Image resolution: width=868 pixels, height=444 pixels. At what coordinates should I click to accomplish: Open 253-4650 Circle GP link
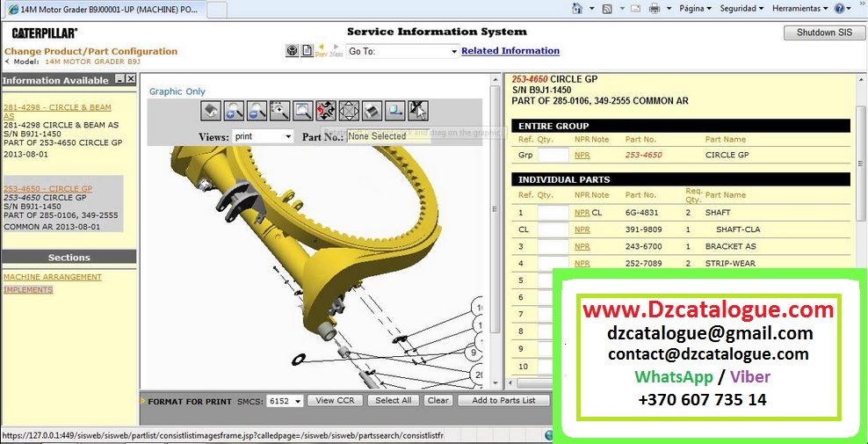(x=47, y=188)
